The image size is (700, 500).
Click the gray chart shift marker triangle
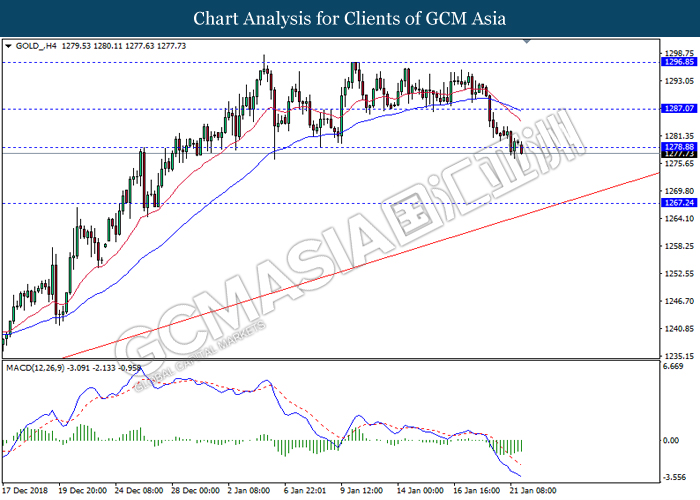click(x=527, y=41)
